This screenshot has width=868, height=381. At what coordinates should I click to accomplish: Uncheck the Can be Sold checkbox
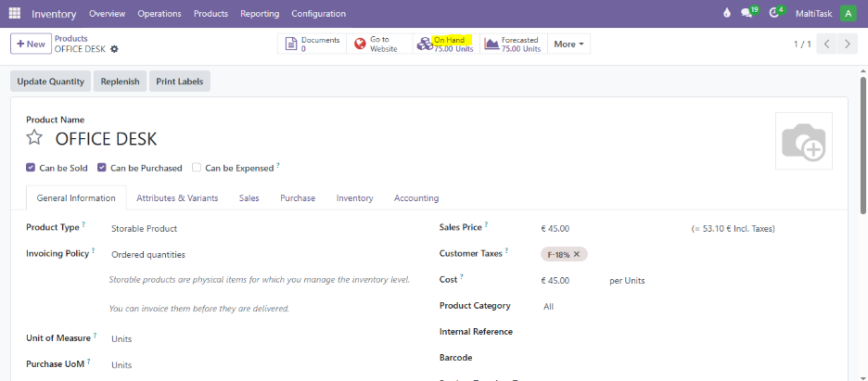pyautogui.click(x=32, y=168)
